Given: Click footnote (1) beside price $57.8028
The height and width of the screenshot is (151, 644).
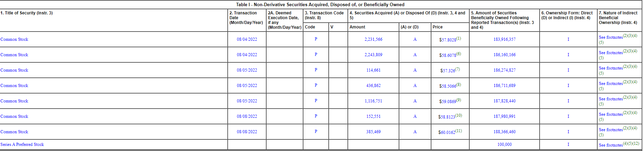Looking at the screenshot, I should [459, 38].
